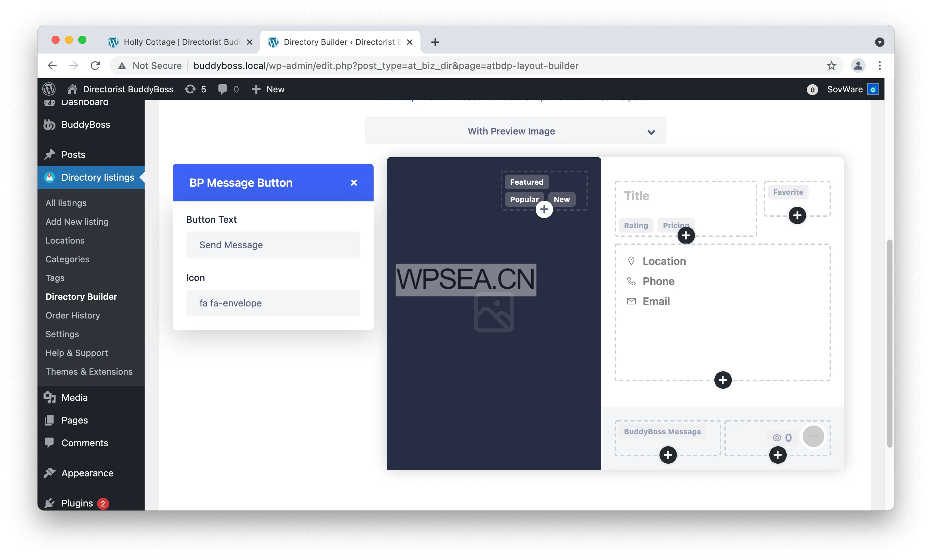
Task: Click WordPress logo in admin bar
Action: click(49, 89)
